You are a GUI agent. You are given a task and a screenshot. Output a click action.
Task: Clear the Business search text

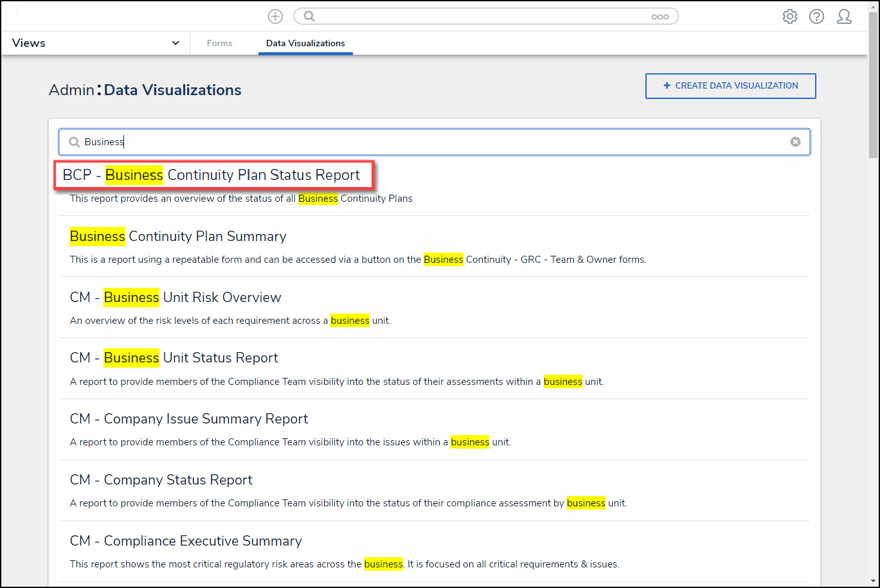coord(795,142)
